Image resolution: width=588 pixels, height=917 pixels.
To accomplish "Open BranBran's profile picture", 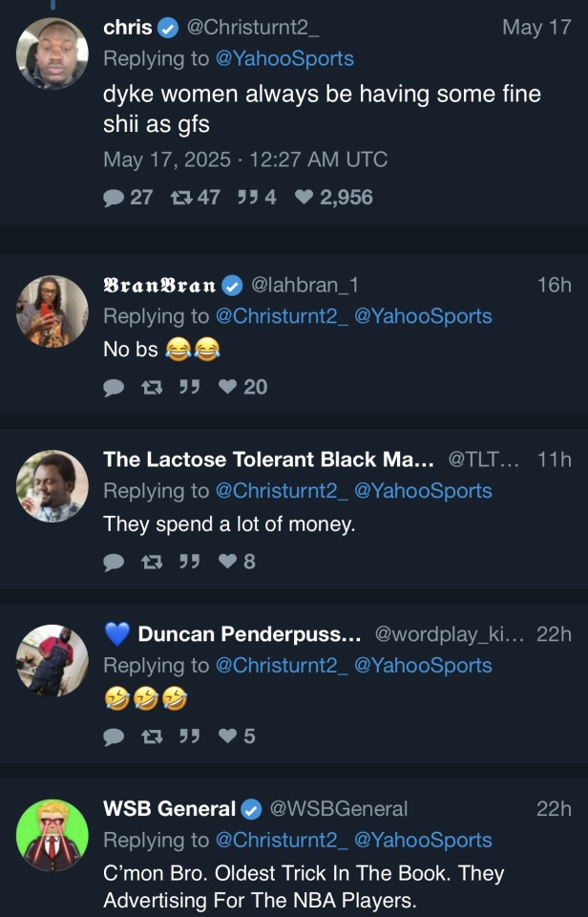I will click(52, 311).
